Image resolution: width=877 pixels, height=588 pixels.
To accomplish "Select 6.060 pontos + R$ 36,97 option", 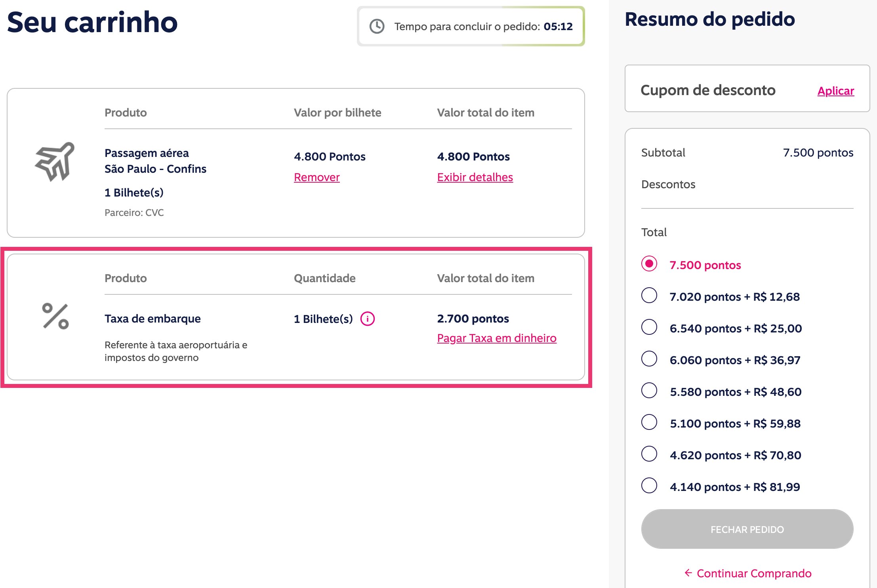I will (x=649, y=359).
